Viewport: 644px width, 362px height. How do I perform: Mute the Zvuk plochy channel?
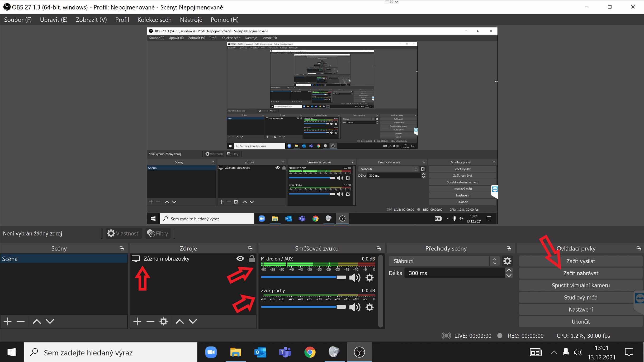tap(355, 307)
